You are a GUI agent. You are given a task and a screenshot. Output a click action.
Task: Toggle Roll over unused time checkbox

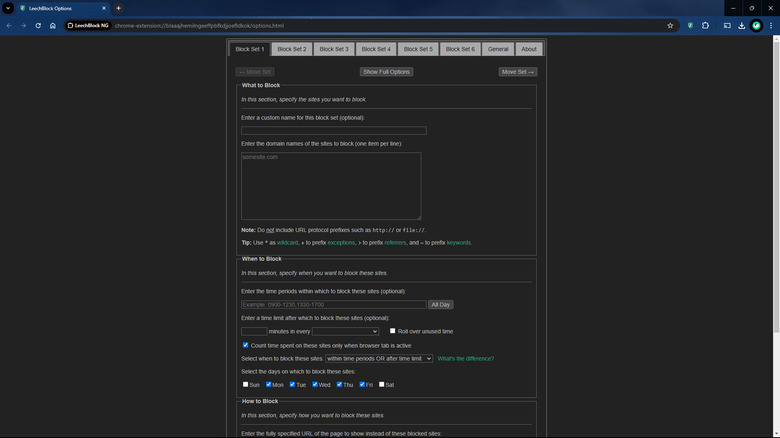pyautogui.click(x=393, y=331)
